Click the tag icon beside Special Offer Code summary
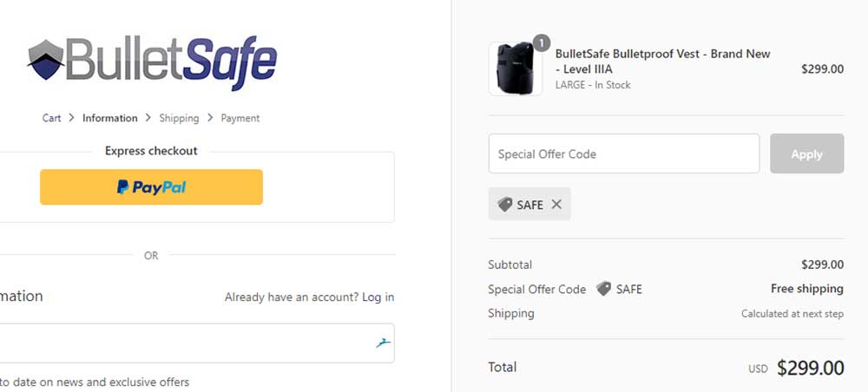This screenshot has height=392, width=868. tap(603, 289)
